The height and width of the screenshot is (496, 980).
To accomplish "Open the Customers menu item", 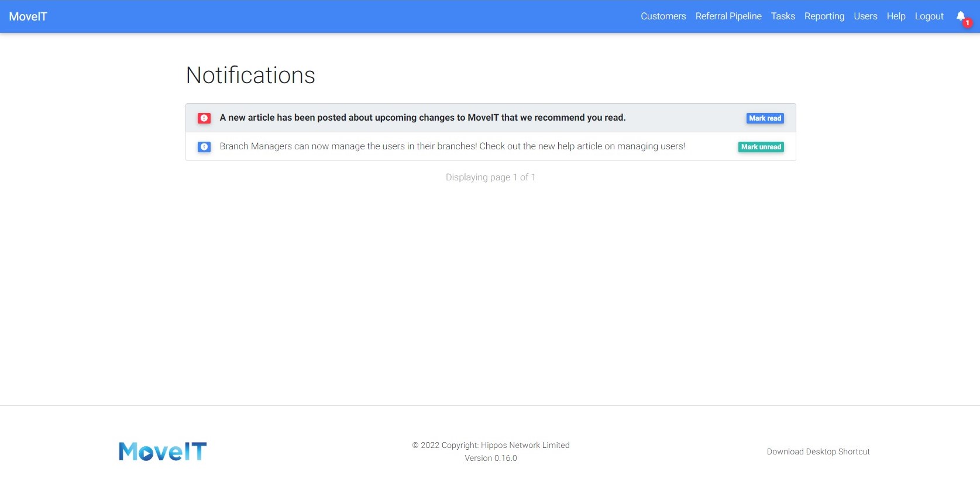I will 663,16.
